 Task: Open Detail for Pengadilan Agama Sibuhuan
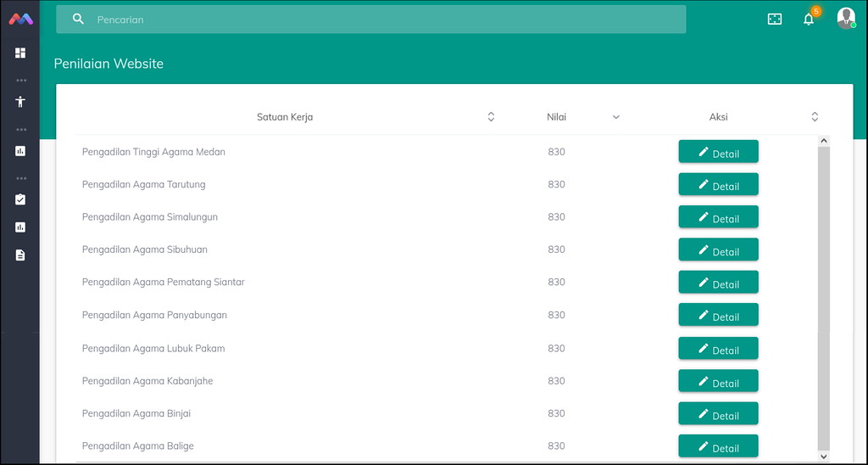[x=719, y=249]
